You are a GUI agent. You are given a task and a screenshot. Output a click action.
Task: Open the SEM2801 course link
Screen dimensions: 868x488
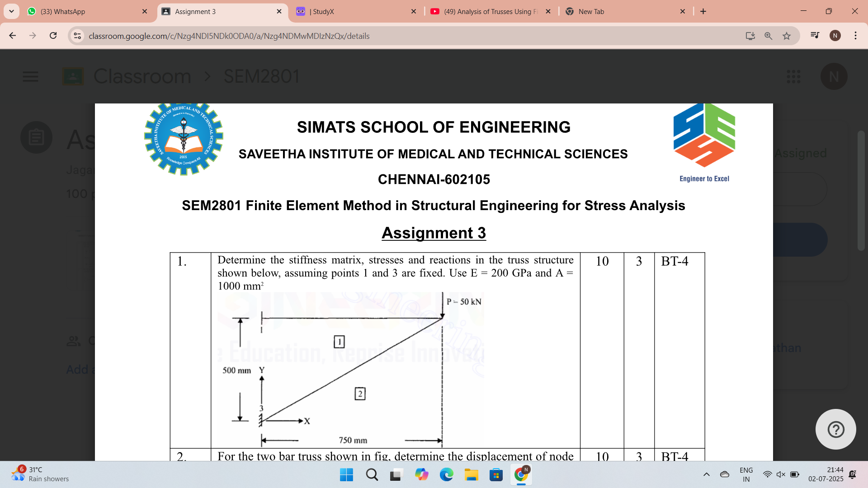click(x=261, y=76)
